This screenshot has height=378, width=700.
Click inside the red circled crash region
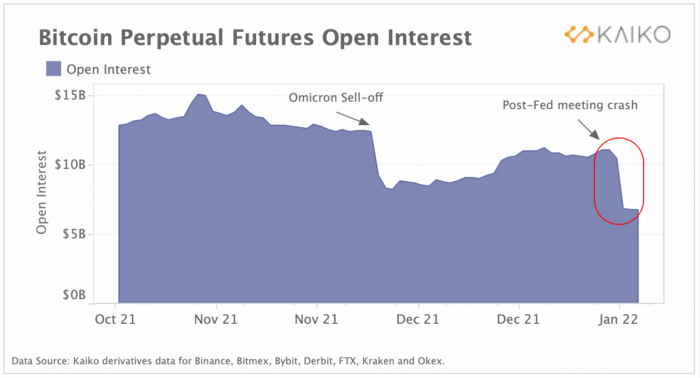(619, 181)
